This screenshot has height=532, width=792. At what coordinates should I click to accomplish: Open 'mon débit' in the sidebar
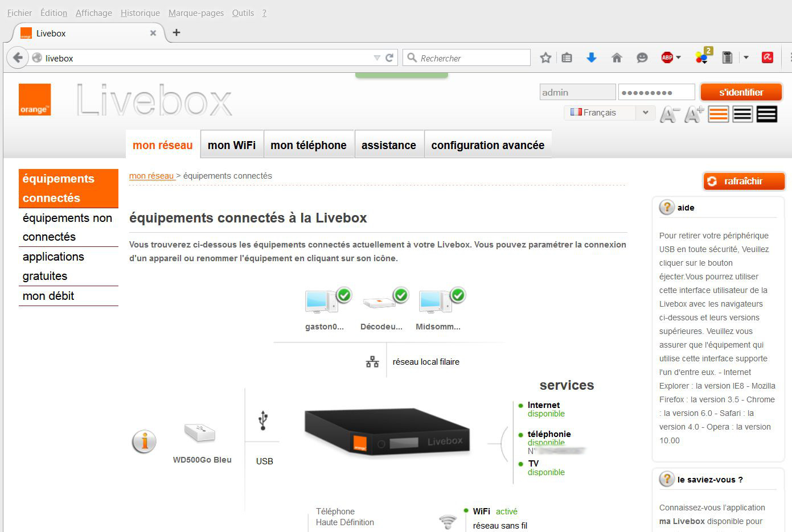68,296
